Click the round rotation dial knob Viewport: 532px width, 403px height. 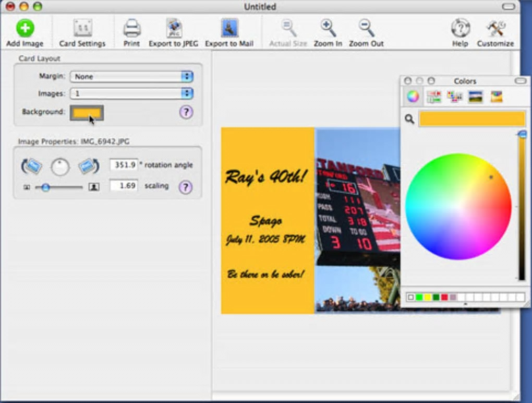pyautogui.click(x=60, y=167)
